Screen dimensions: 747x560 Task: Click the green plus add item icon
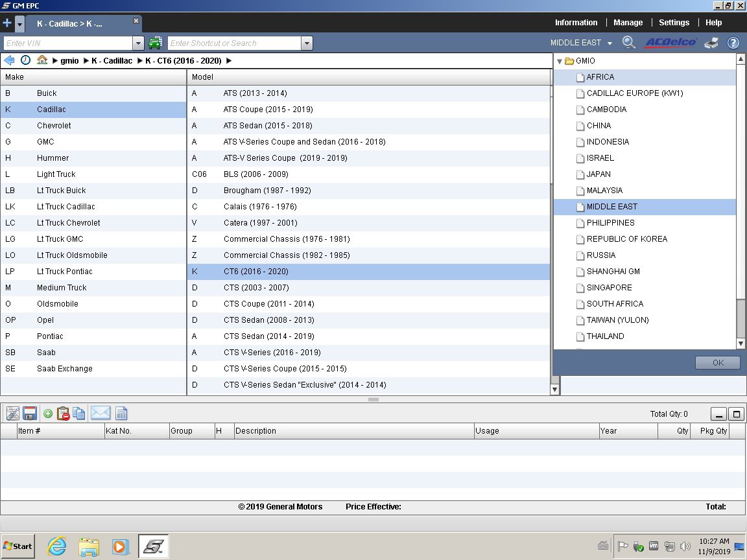tap(48, 414)
